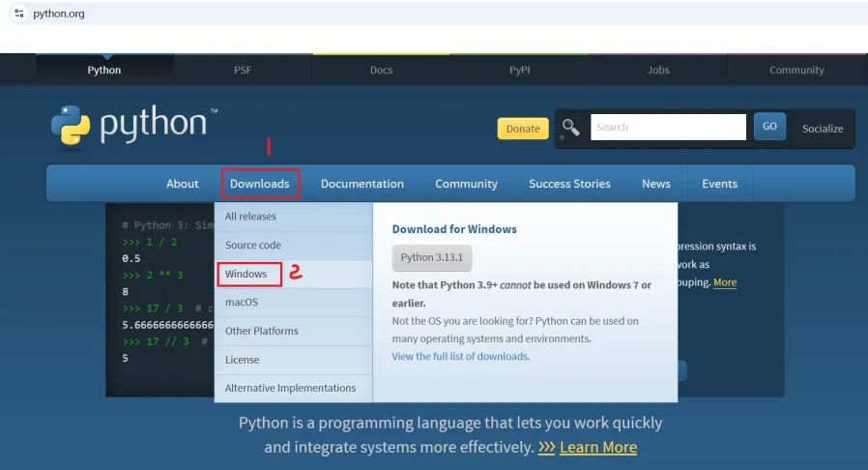The height and width of the screenshot is (470, 868).
Task: Open Community in the blue navigation bar
Action: pos(466,184)
